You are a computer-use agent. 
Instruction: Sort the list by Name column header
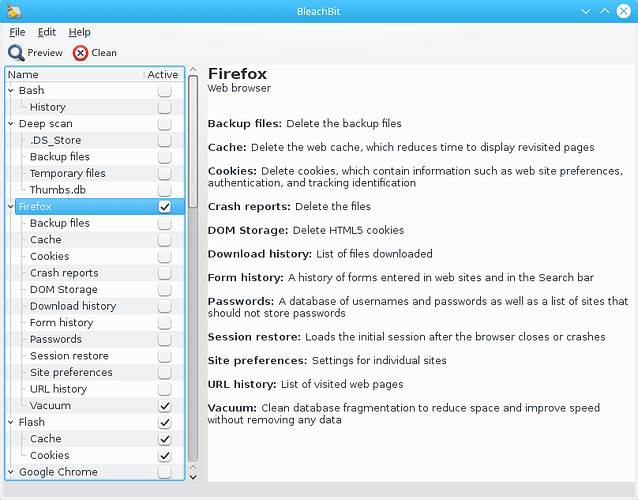70,74
